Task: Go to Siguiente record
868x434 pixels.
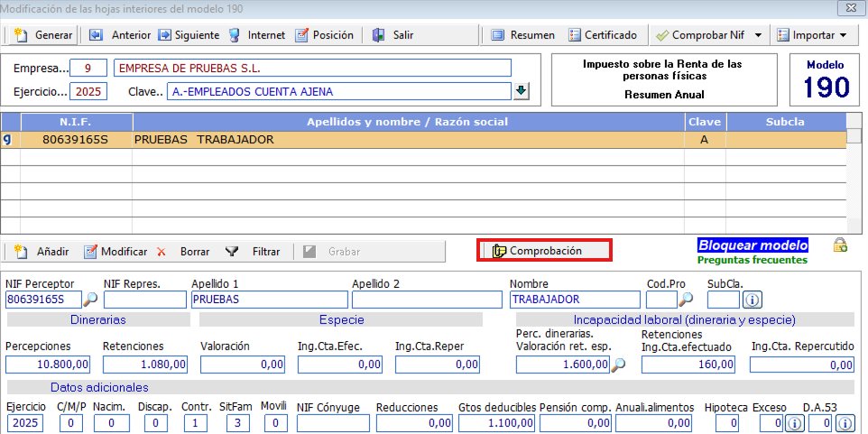Action: 189,35
